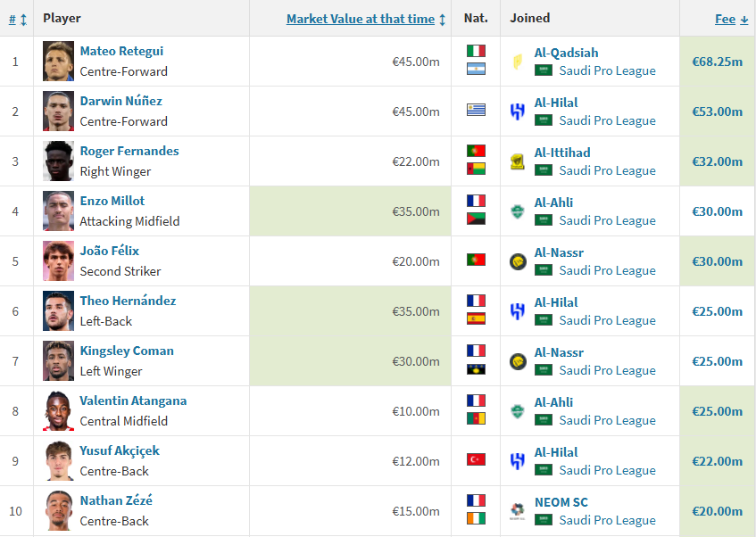Click the Uruguay flag for Darwin Núñez

point(476,111)
